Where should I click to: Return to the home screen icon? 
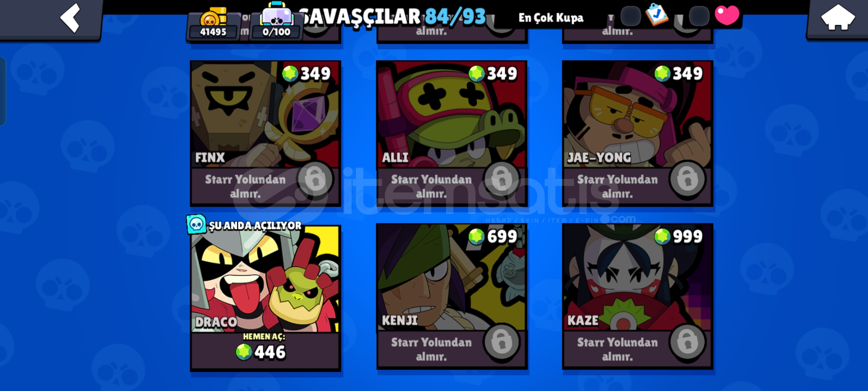click(838, 18)
